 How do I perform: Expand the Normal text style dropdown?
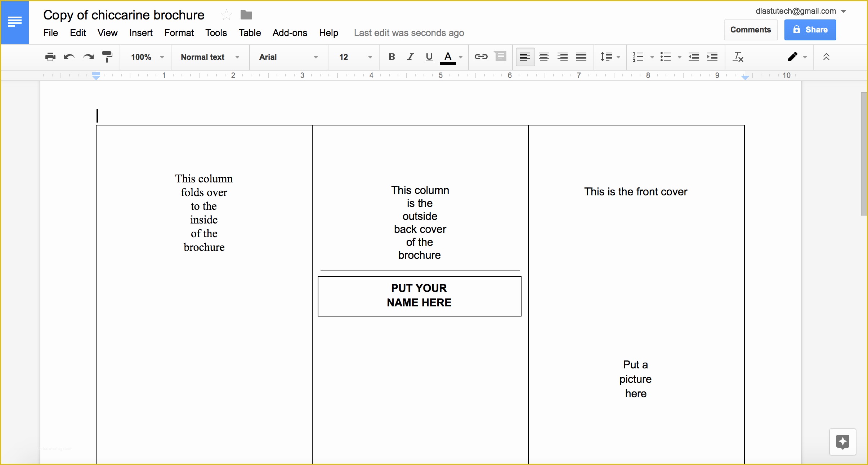[240, 57]
